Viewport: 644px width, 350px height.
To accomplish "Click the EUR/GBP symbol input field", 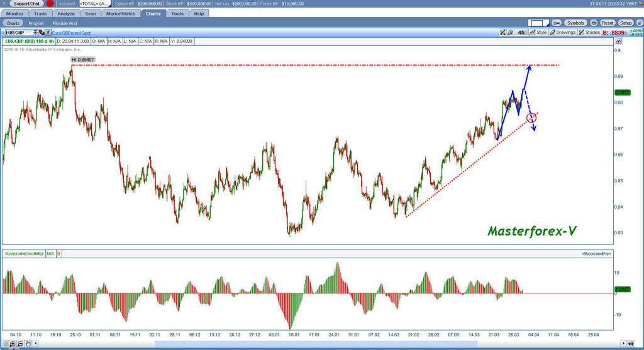I will pos(18,33).
